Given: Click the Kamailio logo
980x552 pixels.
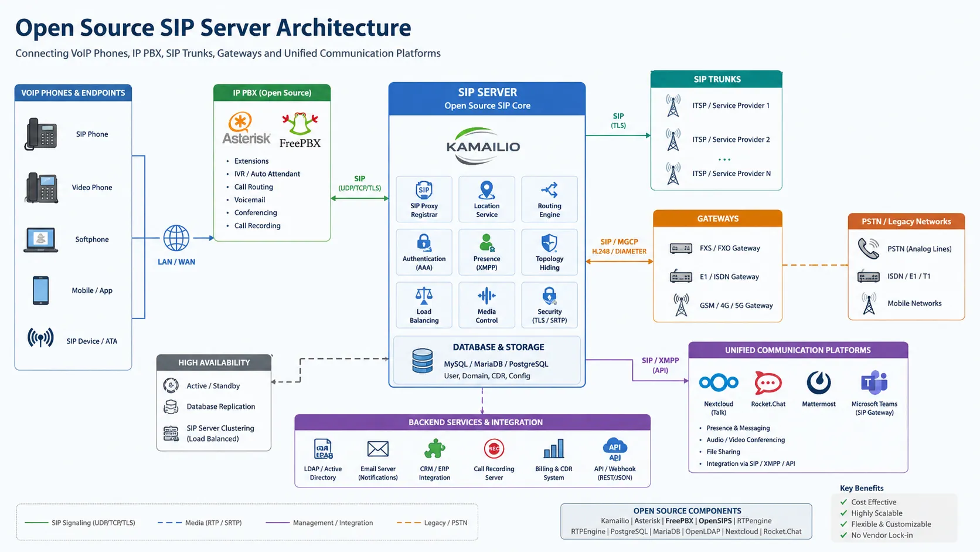Looking at the screenshot, I should (483, 146).
